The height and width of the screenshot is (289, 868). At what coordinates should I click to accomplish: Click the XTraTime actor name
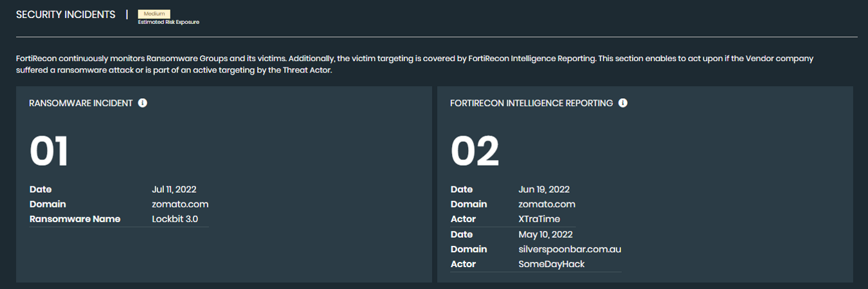click(539, 219)
